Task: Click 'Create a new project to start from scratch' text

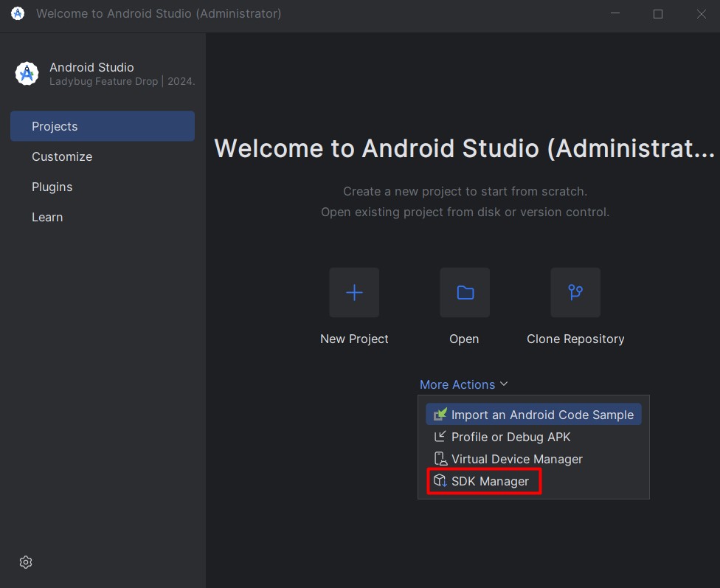Action: click(x=465, y=191)
